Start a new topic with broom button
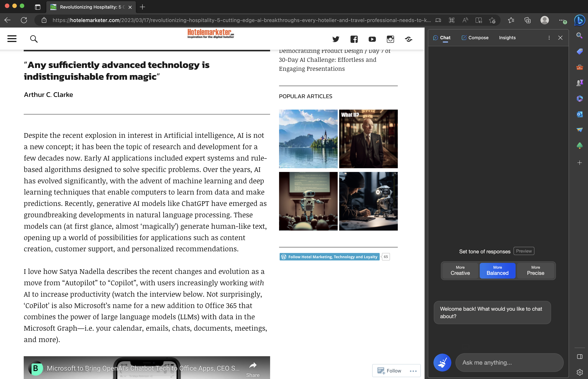Screen dimensions: 588x379 (x=442, y=363)
